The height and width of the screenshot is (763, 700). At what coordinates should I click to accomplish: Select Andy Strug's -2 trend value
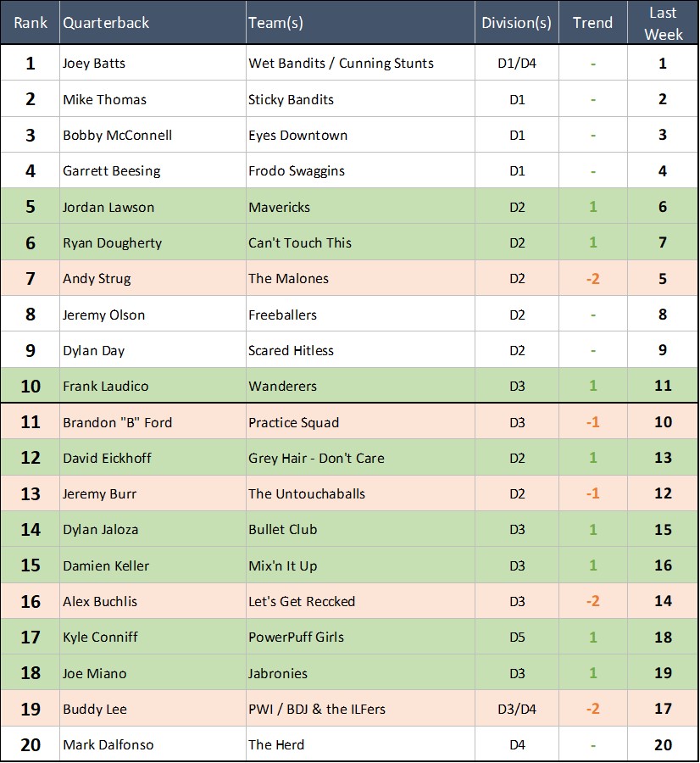pyautogui.click(x=592, y=279)
